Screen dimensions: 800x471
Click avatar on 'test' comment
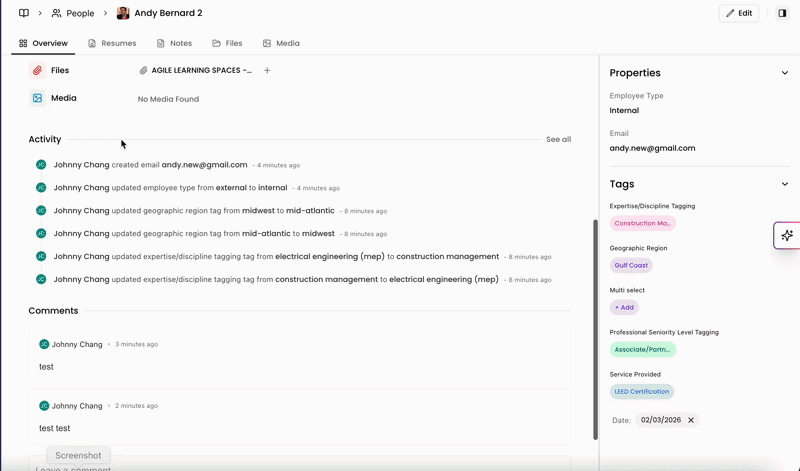[44, 344]
